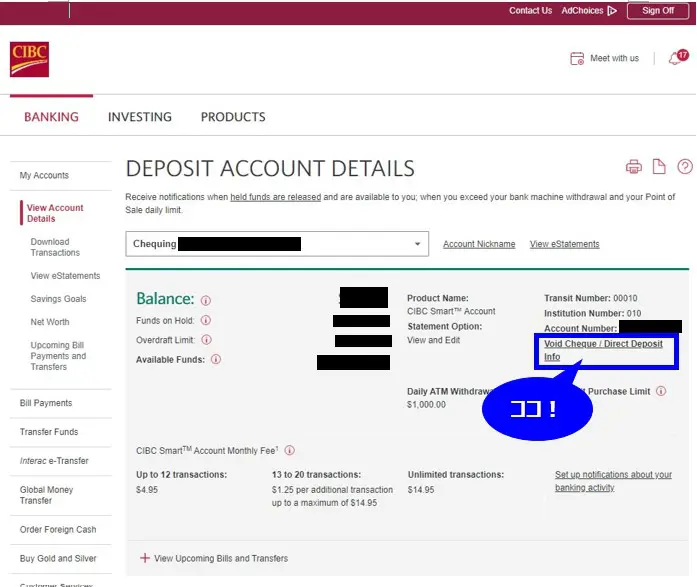Open Order Foreign Cash
This screenshot has height=587, width=697.
click(58, 529)
